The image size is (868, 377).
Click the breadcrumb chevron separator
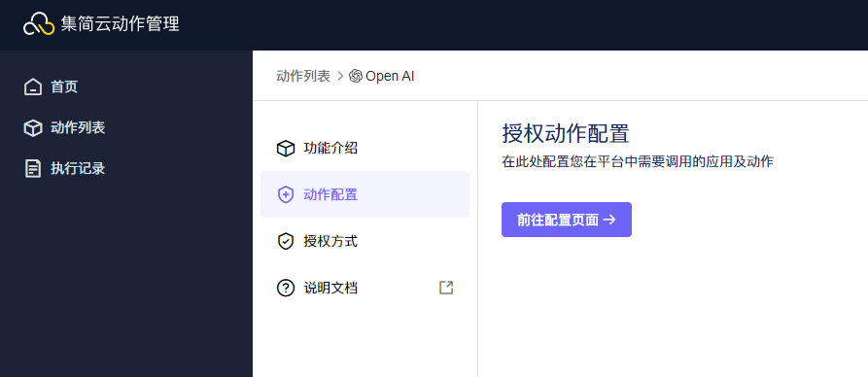[340, 76]
